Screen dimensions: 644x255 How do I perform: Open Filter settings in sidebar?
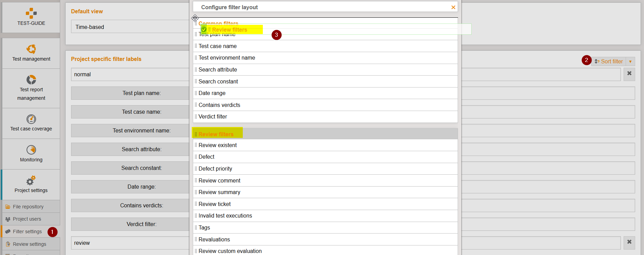point(27,232)
